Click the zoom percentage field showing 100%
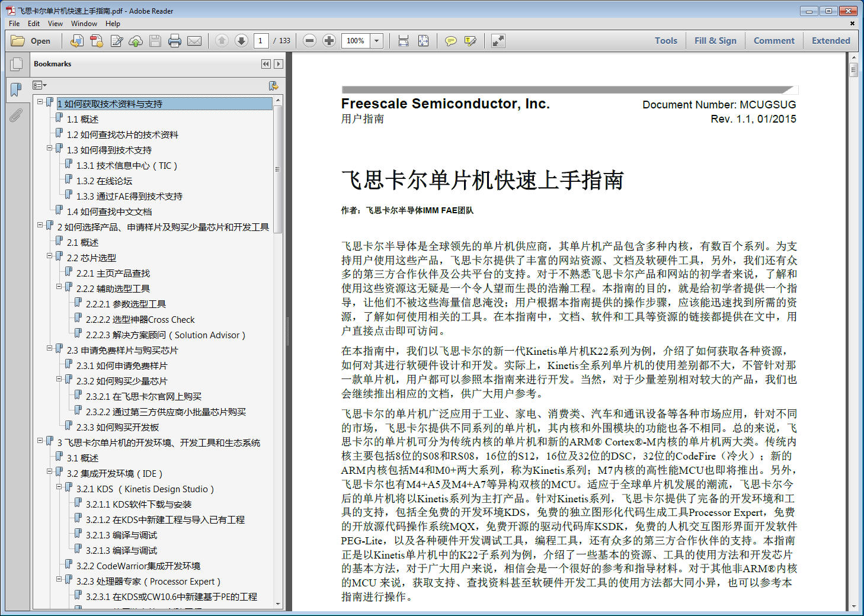 click(356, 41)
